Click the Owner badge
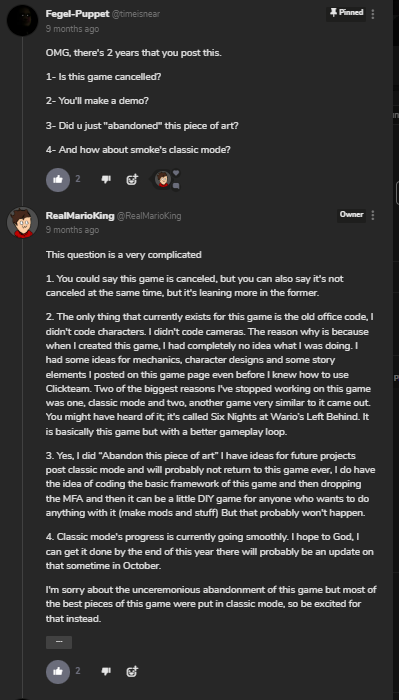 point(351,215)
